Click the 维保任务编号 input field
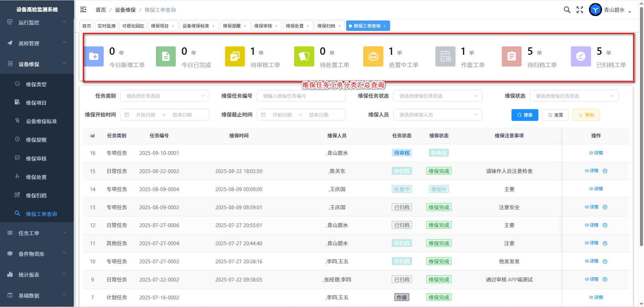The width and height of the screenshot is (644, 307). (x=301, y=96)
